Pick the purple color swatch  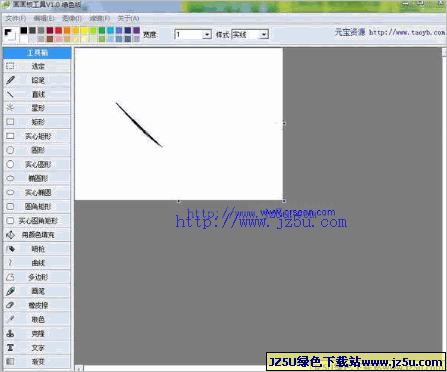136,30
